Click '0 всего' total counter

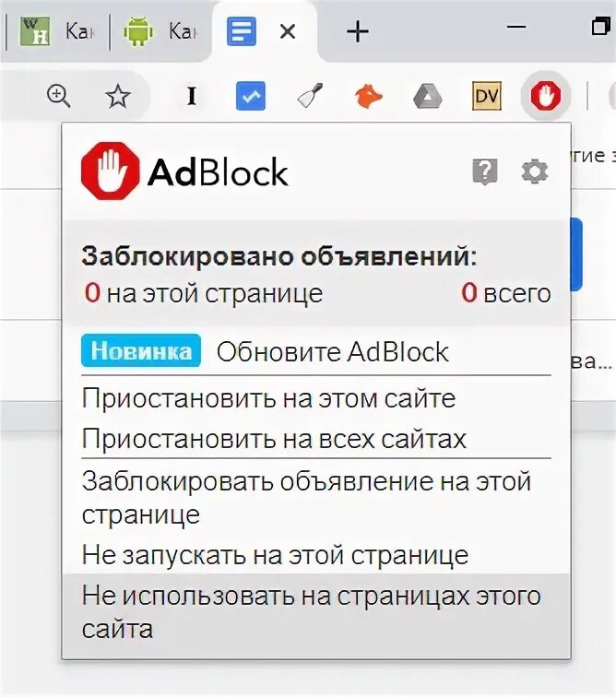[x=505, y=293]
